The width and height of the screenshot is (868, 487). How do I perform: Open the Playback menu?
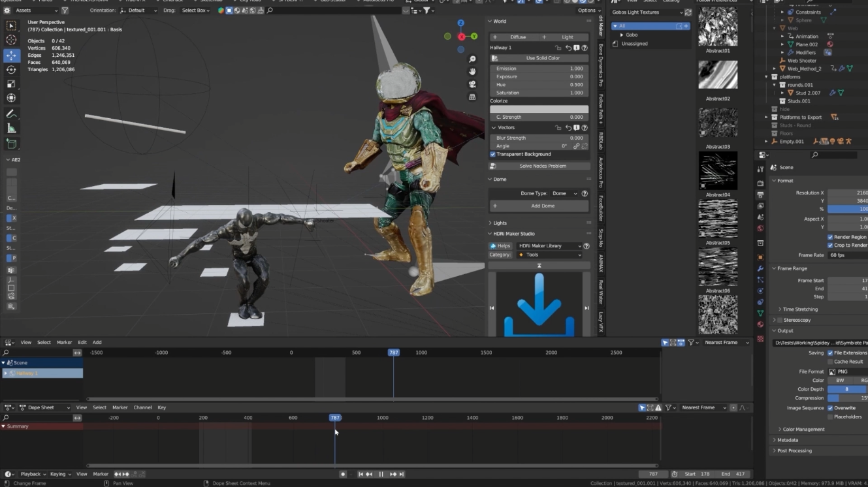click(33, 474)
